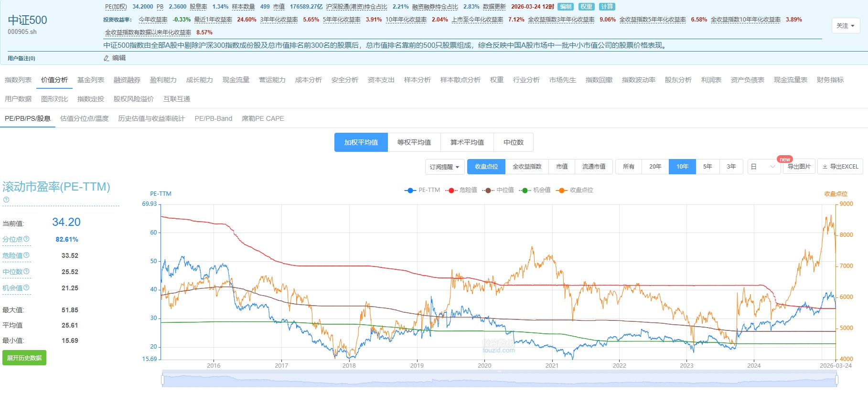Open the 席勒PE CAPE sub-tab

click(x=263, y=118)
